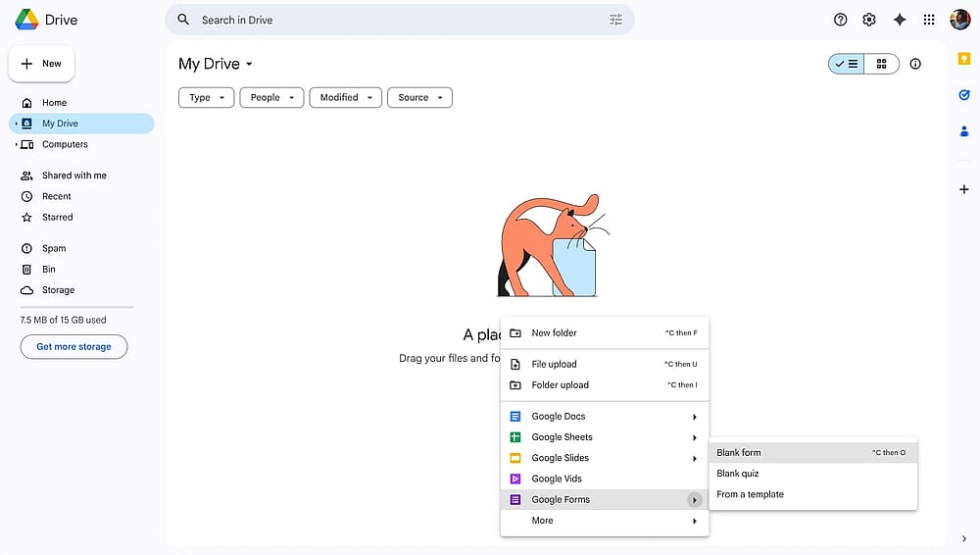Choose Folder upload menu entry

point(605,385)
